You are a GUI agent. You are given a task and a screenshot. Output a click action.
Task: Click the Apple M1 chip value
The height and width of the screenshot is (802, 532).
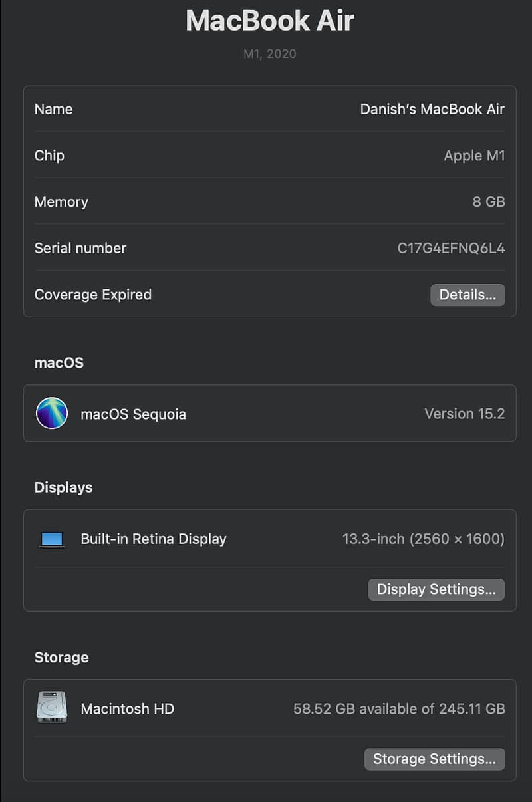coord(474,156)
